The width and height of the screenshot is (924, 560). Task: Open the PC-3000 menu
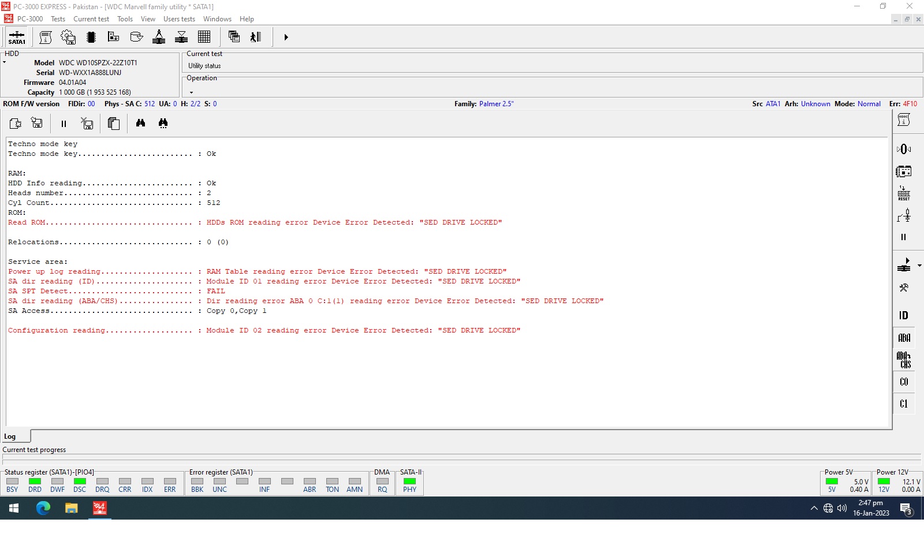click(30, 19)
